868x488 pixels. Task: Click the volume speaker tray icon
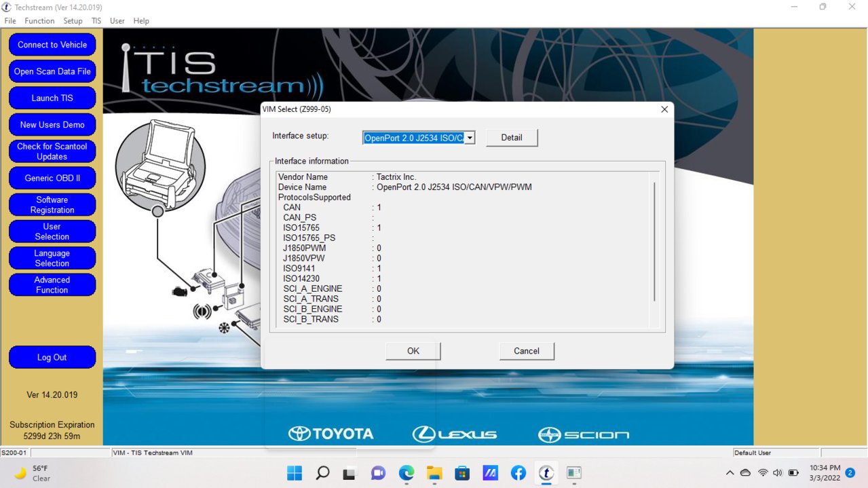tap(778, 472)
